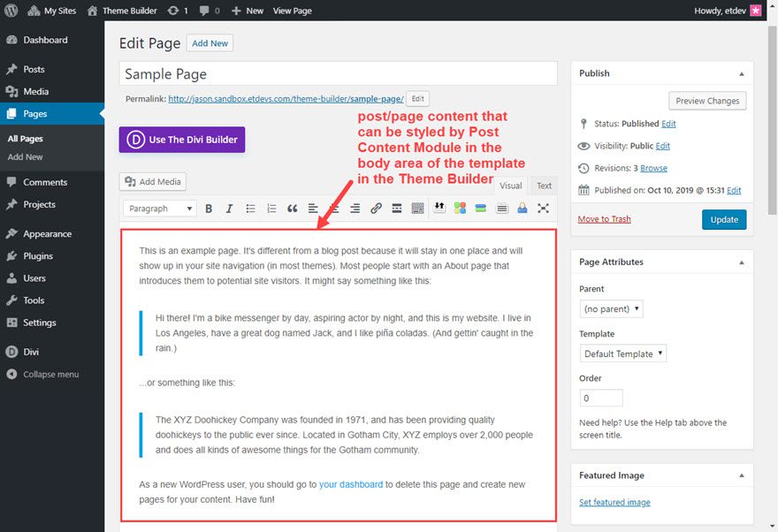
Task: Insert a bulleted list
Action: [250, 209]
